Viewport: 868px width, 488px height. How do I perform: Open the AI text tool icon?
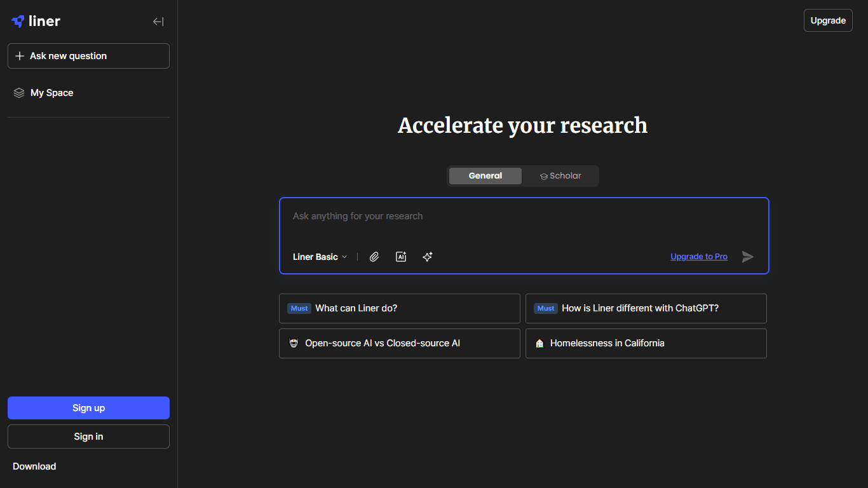click(x=401, y=257)
